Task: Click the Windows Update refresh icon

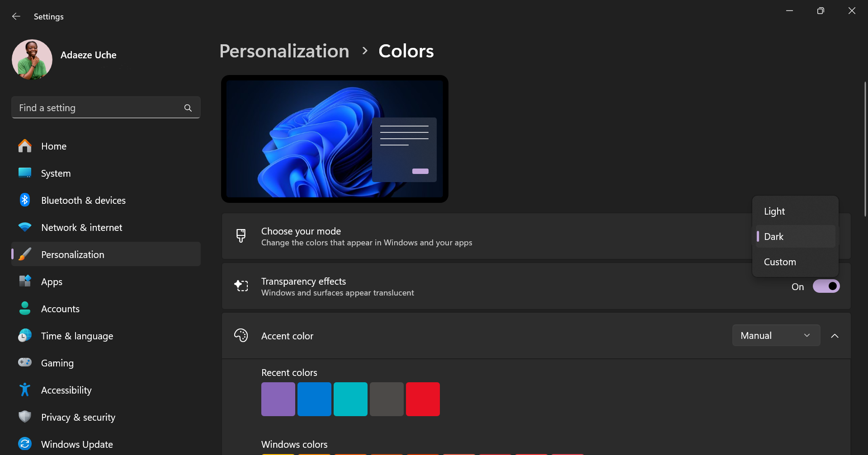Action: tap(25, 444)
